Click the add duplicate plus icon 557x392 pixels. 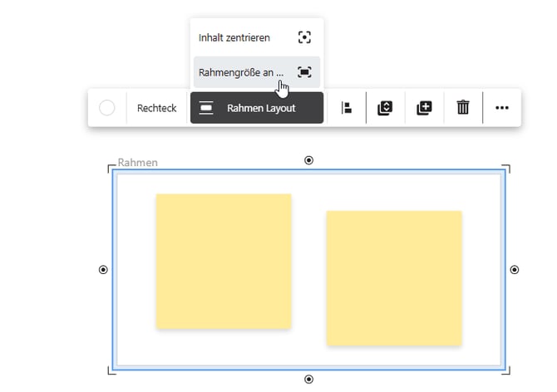[x=424, y=108]
